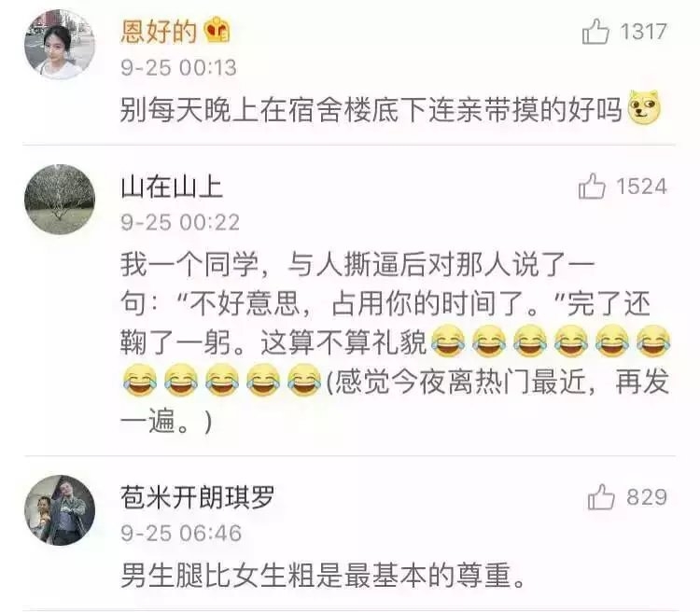Screen dimensions: 700x612
Task: Tap the first laughing emoji after 礼貌
Action: pos(448,341)
